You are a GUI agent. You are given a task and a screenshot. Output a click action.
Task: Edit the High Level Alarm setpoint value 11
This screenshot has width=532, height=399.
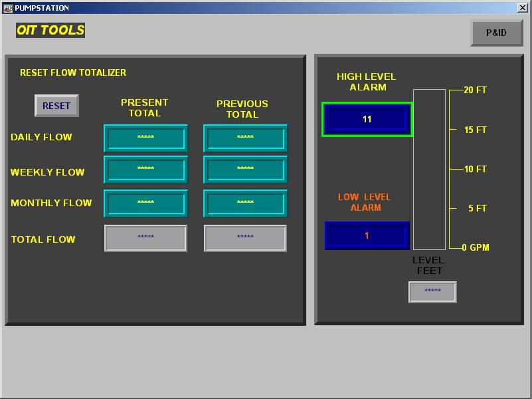point(367,120)
